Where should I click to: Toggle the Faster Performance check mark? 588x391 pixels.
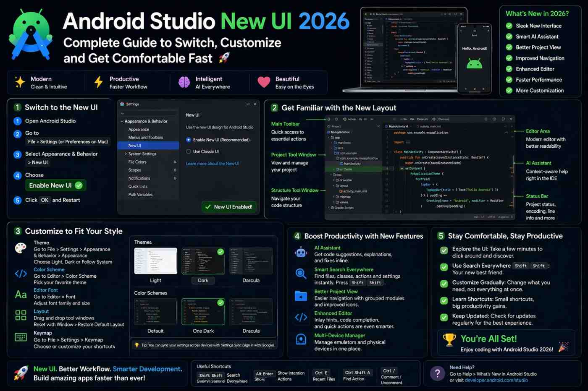(x=509, y=80)
